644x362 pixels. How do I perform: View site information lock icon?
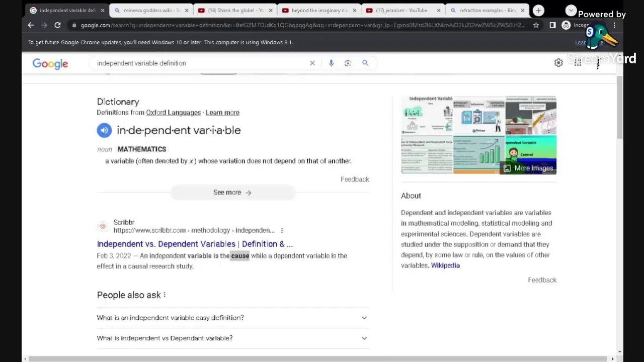pyautogui.click(x=74, y=25)
